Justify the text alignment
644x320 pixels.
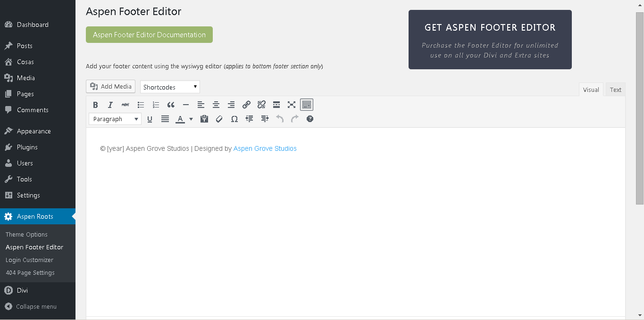coord(165,119)
